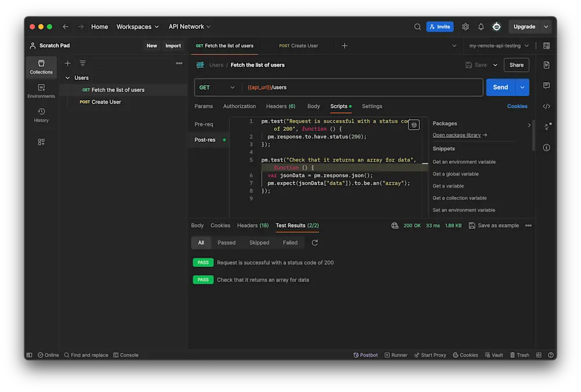Manage cookies from the status bar
The height and width of the screenshot is (392, 581).
(x=465, y=355)
